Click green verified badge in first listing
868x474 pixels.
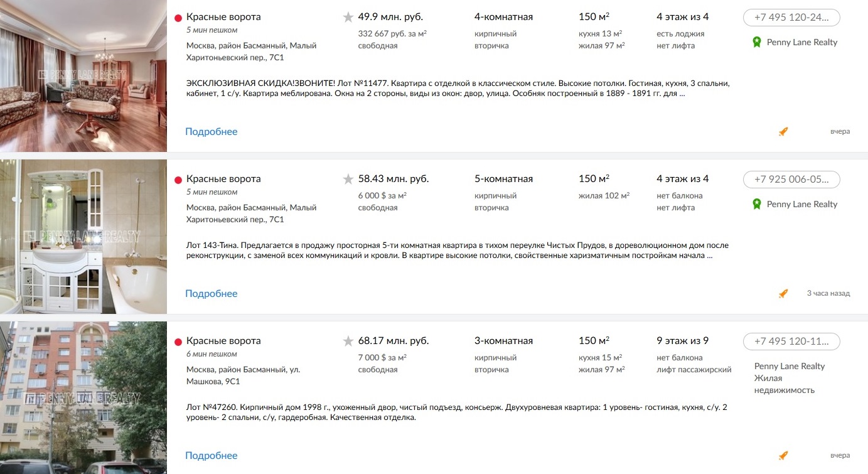click(757, 42)
